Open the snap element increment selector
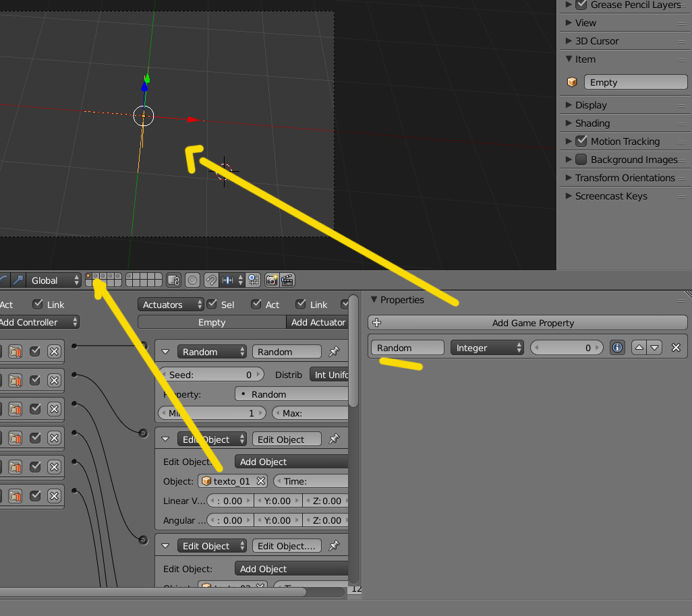 coord(232,280)
